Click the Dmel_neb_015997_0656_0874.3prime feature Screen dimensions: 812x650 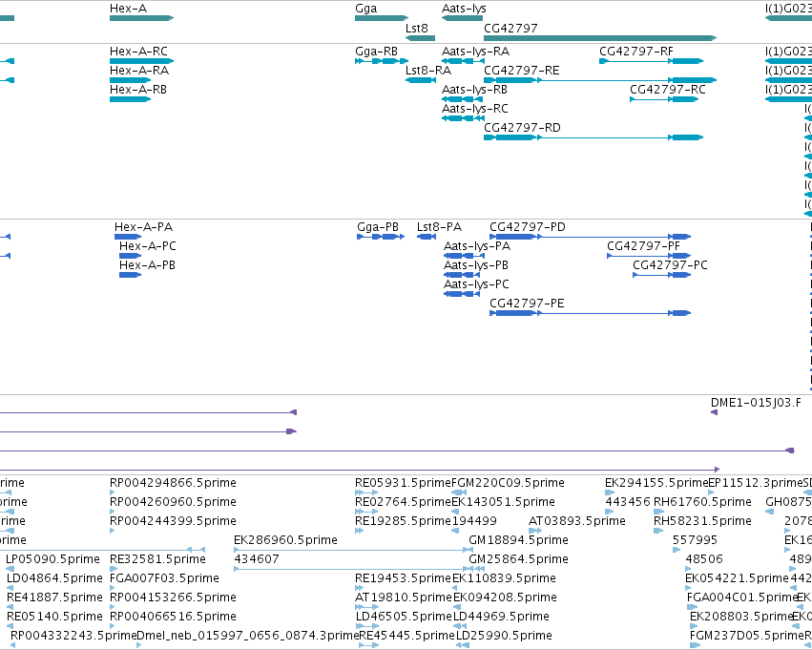tap(138, 645)
